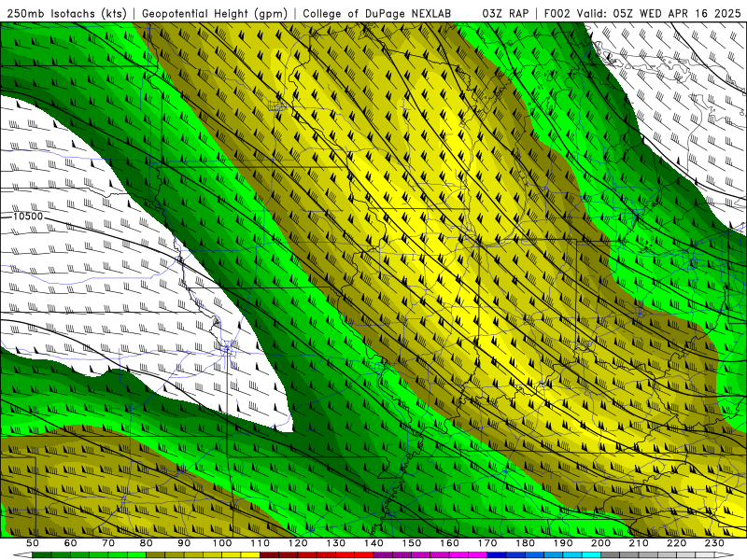The image size is (747, 560).
Task: Click the '80' legend value
Action: pos(147,543)
